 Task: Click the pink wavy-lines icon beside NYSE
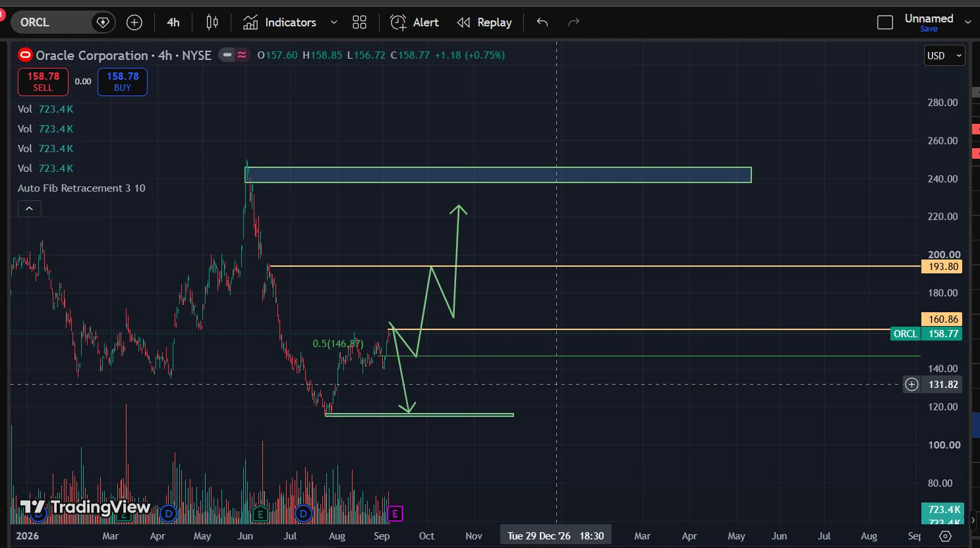click(242, 55)
